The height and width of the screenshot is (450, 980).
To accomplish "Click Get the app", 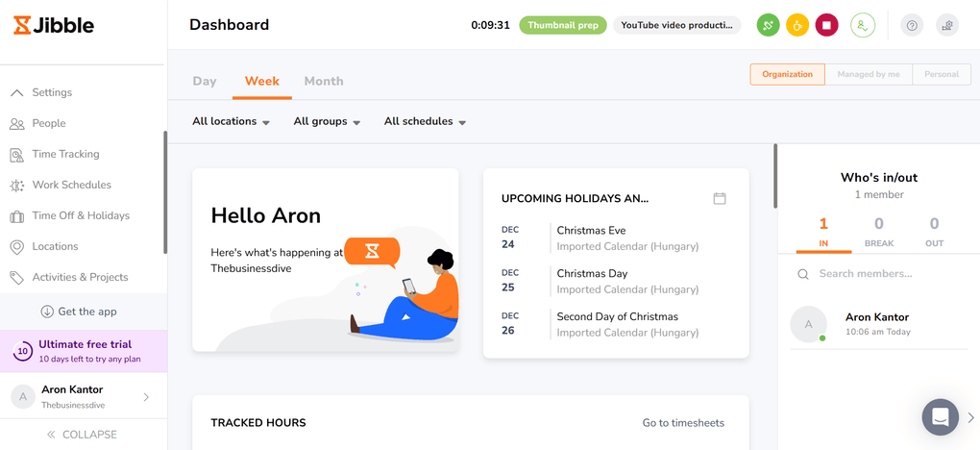I will click(84, 312).
